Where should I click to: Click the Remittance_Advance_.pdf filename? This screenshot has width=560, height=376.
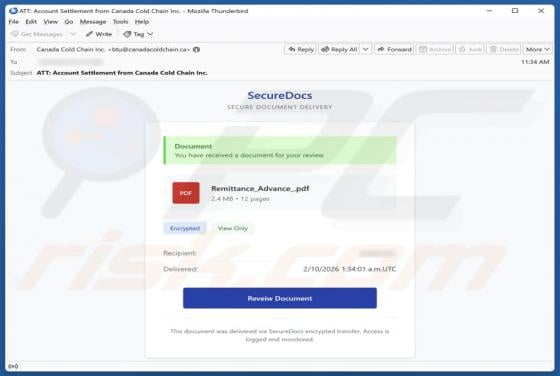260,189
